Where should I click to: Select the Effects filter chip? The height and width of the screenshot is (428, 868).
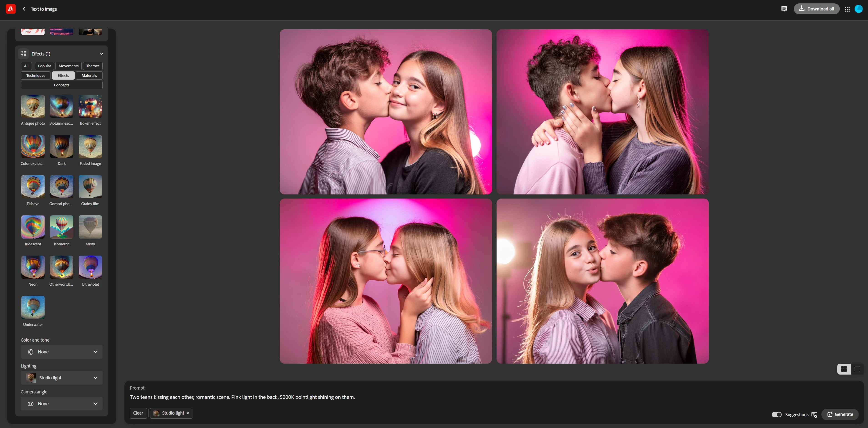tap(63, 76)
